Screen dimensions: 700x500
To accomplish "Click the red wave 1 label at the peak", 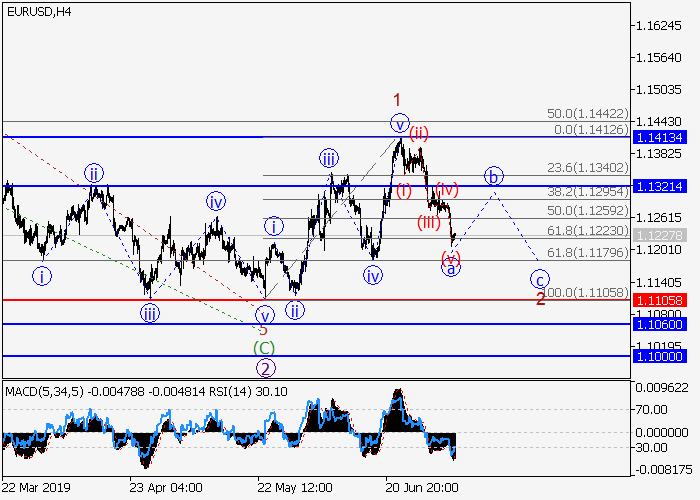I will point(397,100).
